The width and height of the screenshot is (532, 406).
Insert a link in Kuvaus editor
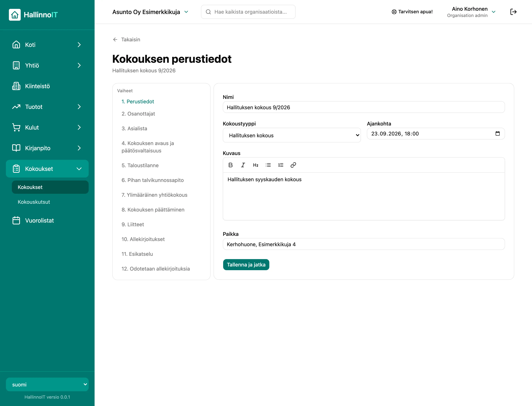tap(293, 165)
